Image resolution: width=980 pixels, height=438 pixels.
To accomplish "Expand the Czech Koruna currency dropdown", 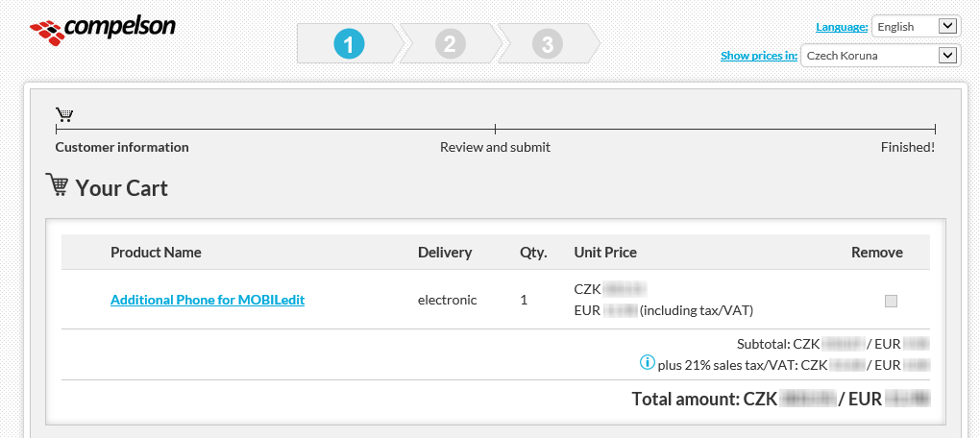I will coord(879,55).
